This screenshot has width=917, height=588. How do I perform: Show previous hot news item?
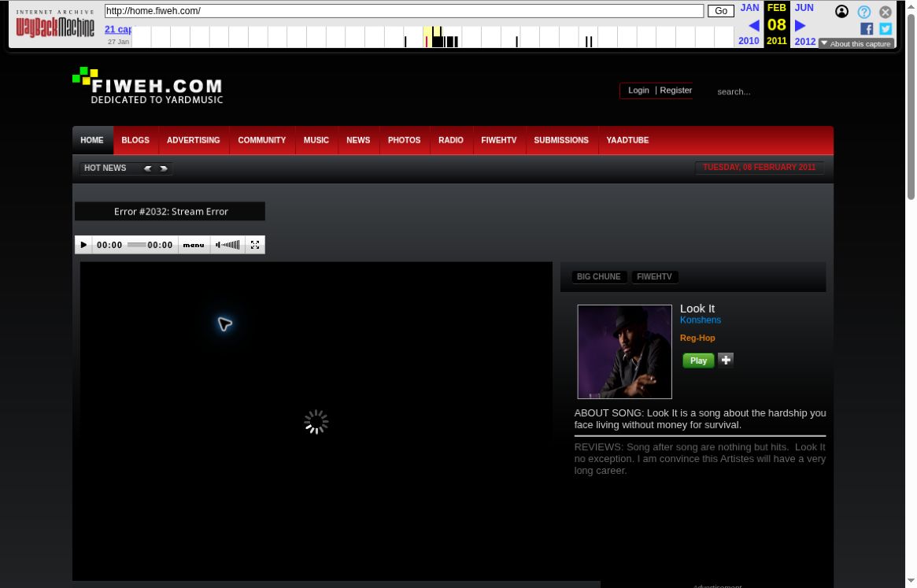[148, 168]
